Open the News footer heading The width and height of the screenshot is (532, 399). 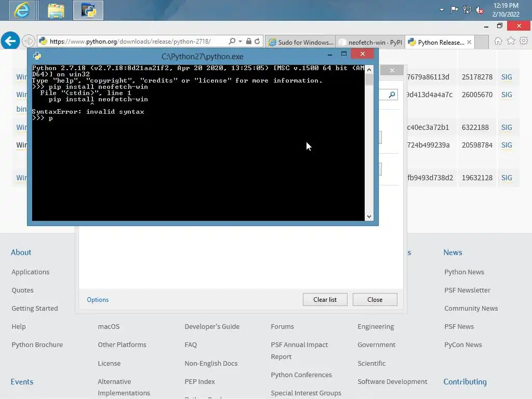click(x=453, y=252)
